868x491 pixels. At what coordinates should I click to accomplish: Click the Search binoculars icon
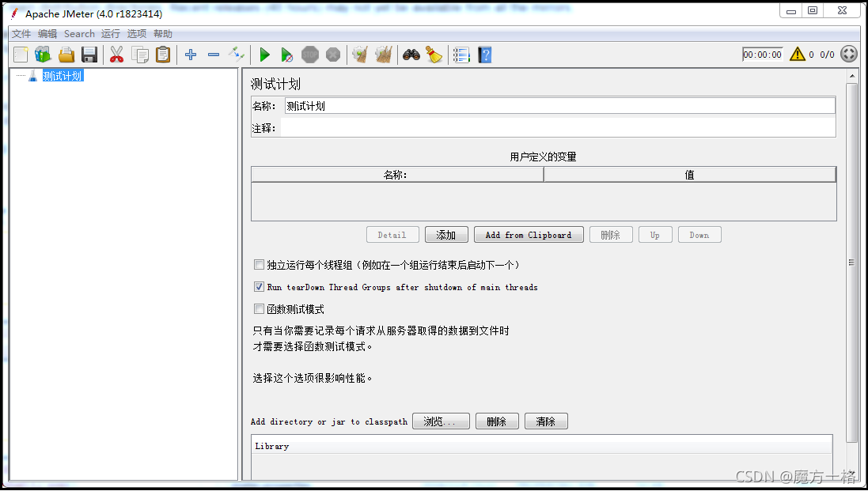(411, 55)
